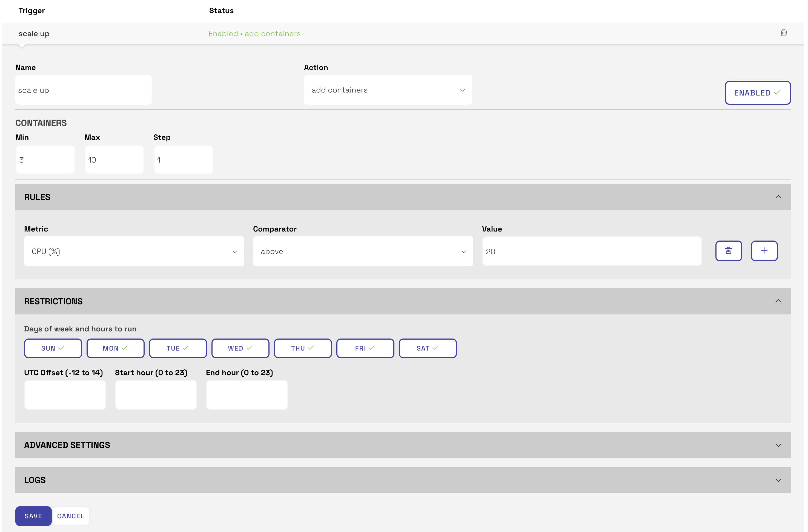
Task: Collapse the RULES section
Action: click(x=403, y=197)
